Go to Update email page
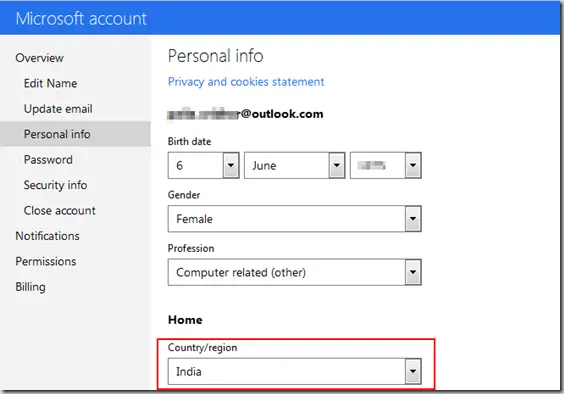This screenshot has height=394, width=564. tap(58, 109)
